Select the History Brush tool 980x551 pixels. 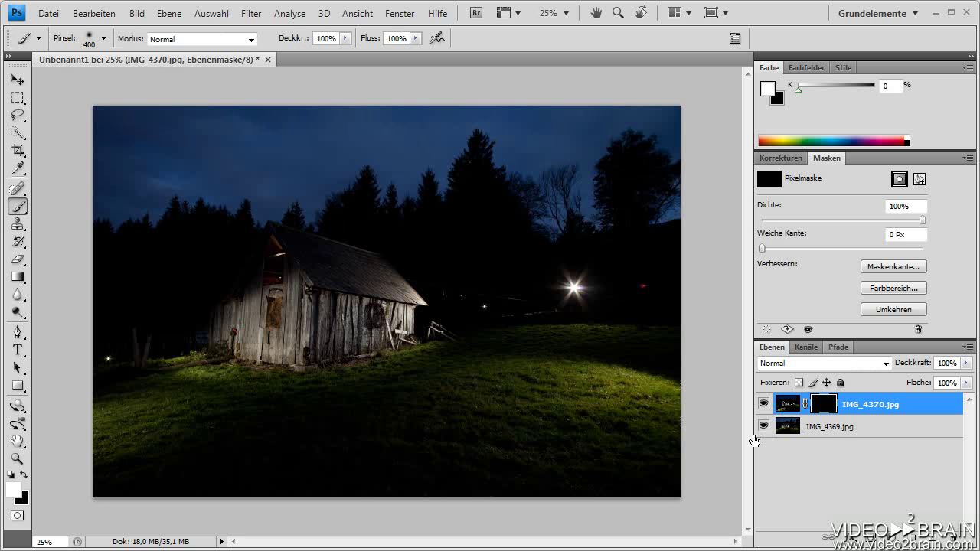(17, 241)
